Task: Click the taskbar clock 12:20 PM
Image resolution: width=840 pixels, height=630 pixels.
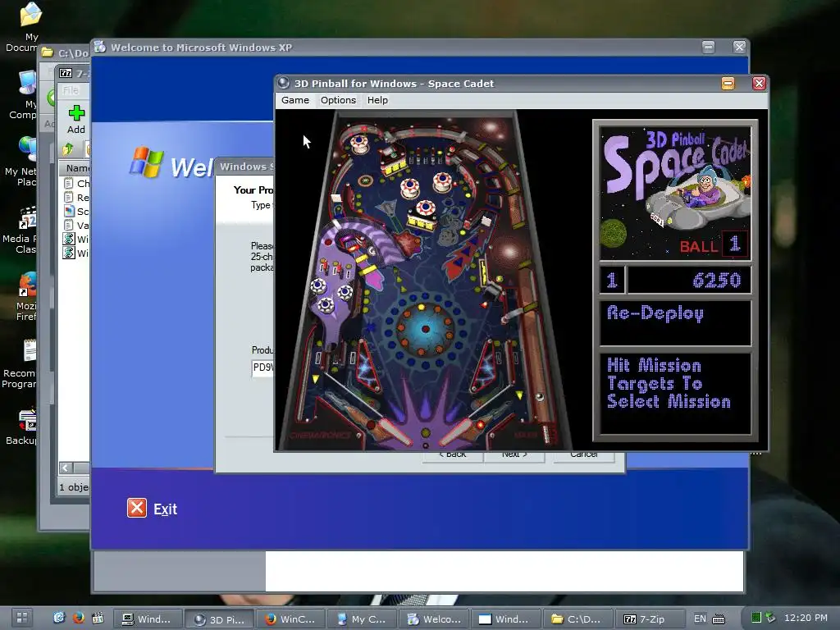Action: point(806,618)
